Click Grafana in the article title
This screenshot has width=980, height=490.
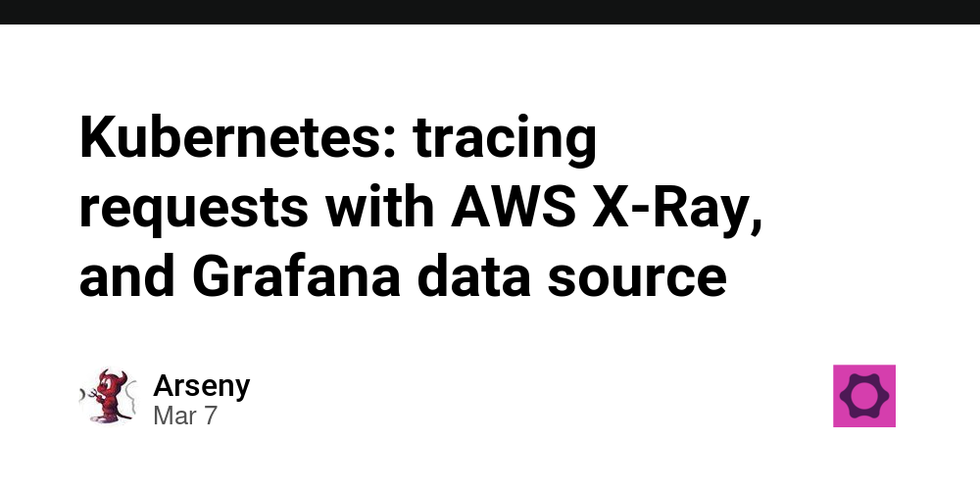click(296, 276)
